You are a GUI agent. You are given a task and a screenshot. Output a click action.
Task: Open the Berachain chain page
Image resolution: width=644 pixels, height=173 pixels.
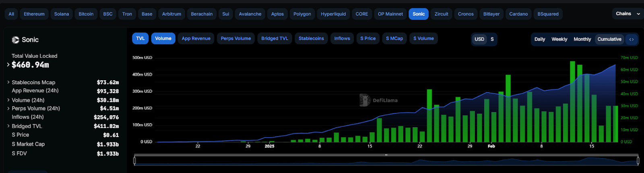pyautogui.click(x=202, y=14)
